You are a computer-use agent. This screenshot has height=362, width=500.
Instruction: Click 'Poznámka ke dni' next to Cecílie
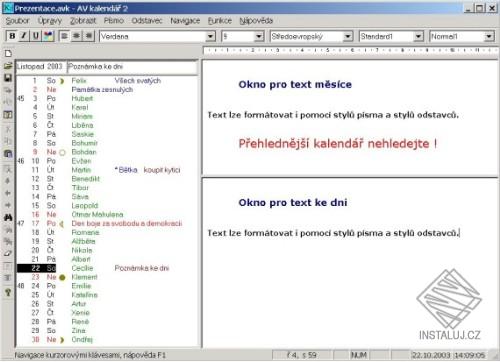142,268
